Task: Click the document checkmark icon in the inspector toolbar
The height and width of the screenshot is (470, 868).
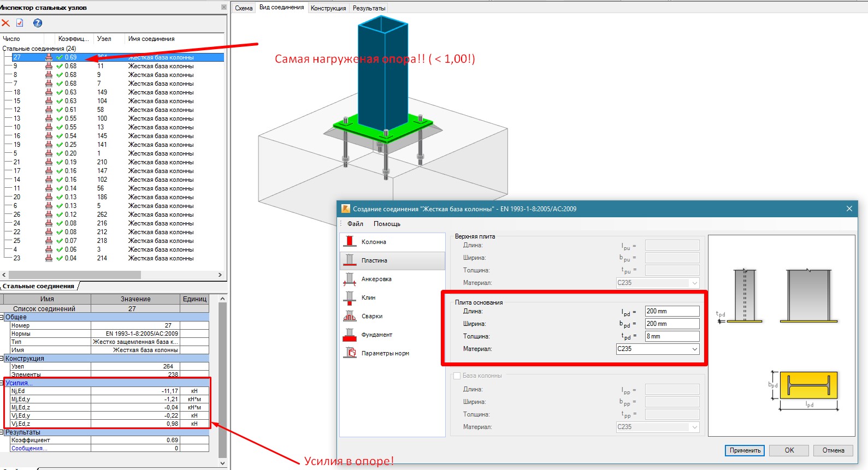Action: [x=20, y=23]
